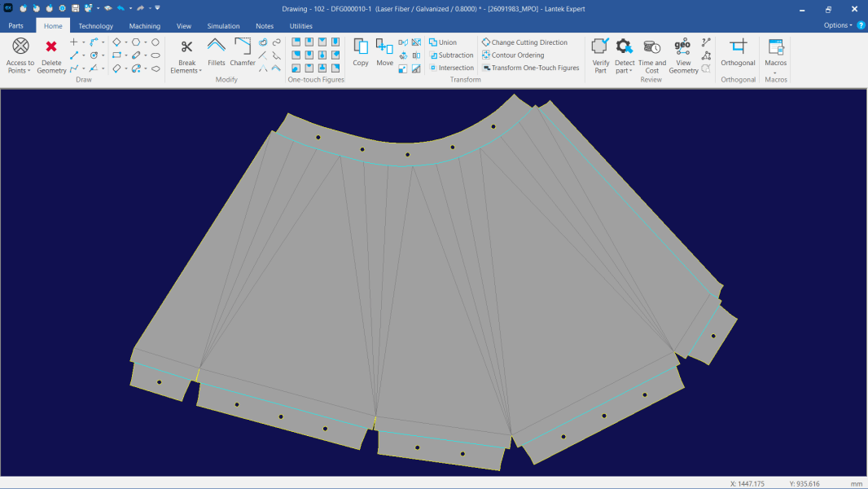
Task: Open the Options menu
Action: tap(838, 25)
